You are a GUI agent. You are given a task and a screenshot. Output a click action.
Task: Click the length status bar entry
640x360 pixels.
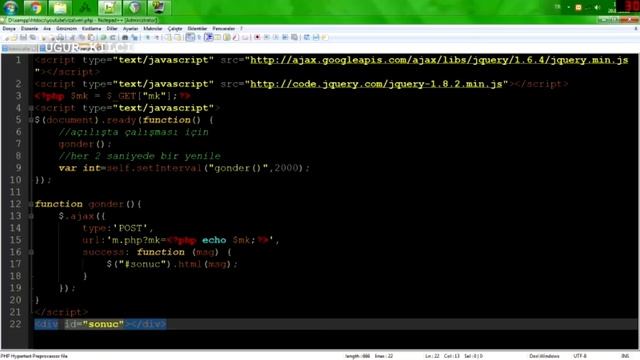(x=358, y=356)
